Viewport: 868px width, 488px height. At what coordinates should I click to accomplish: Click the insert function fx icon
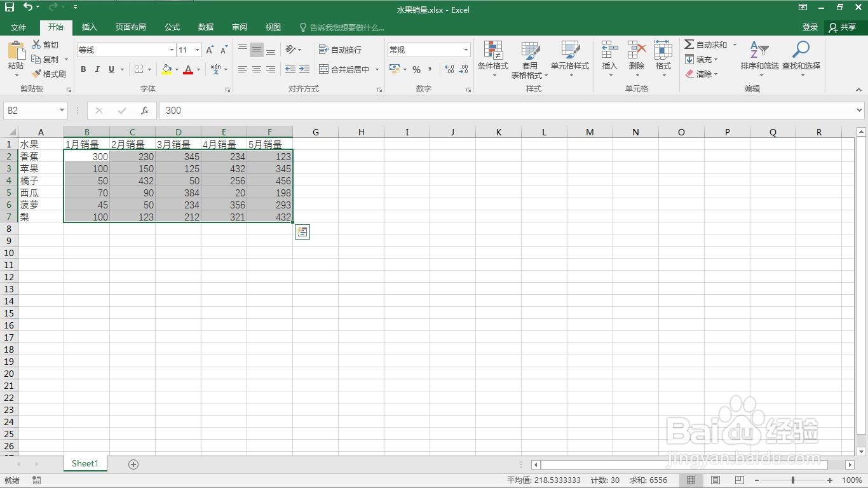pos(145,110)
